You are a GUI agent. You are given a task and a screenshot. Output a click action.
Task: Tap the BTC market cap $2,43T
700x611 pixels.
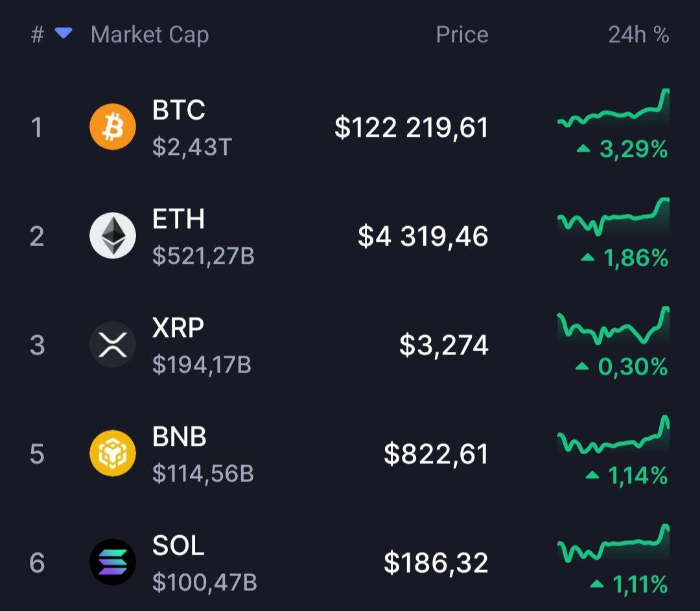click(x=192, y=147)
